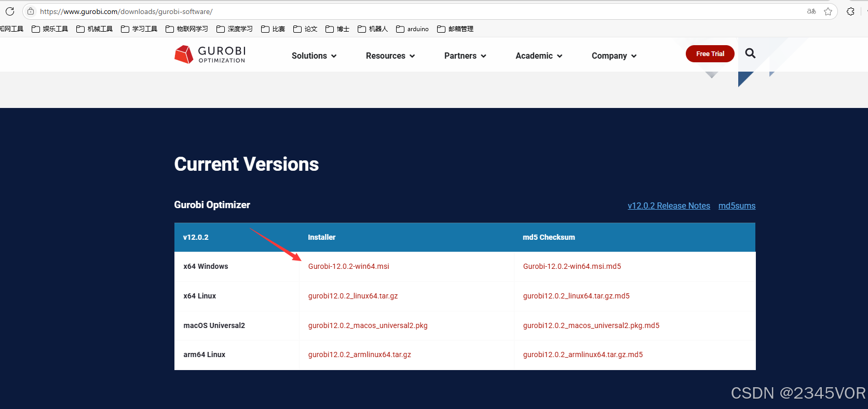Expand the Company menu
Viewport: 868px width, 409px height.
(614, 56)
